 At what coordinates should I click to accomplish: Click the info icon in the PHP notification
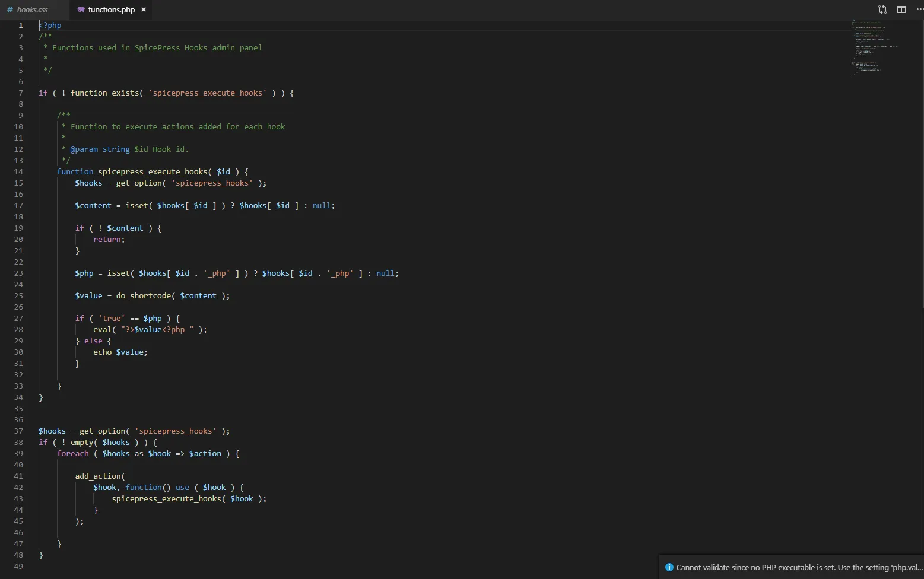click(x=669, y=567)
